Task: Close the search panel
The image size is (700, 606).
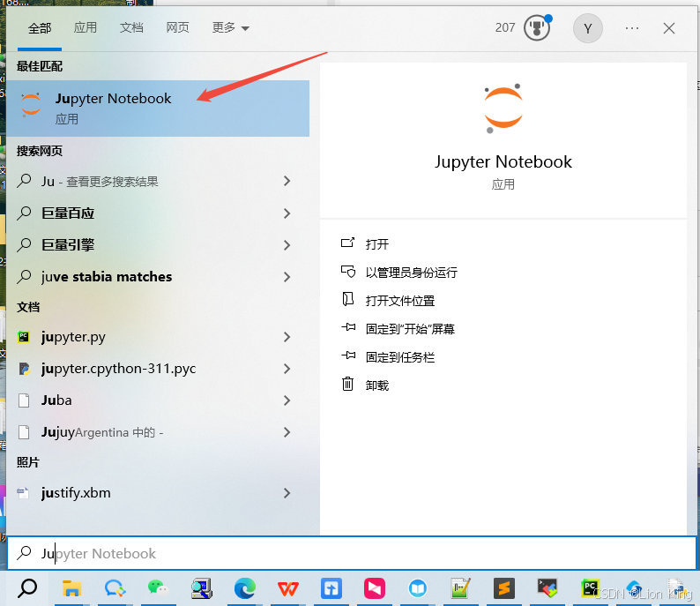Action: 669,28
